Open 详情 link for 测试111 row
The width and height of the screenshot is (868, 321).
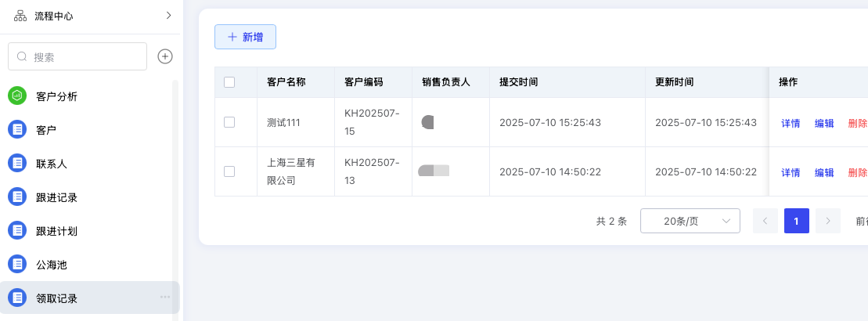(791, 124)
